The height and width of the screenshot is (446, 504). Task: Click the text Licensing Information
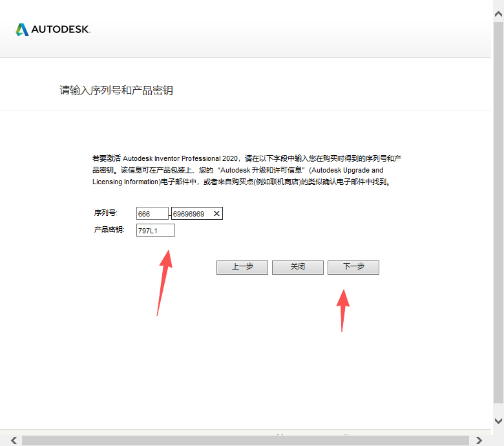pyautogui.click(x=126, y=182)
